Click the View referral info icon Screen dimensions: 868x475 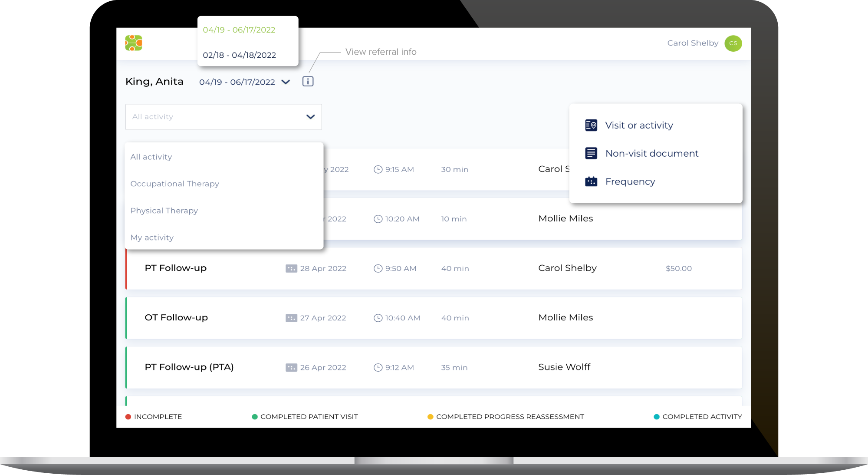click(x=308, y=81)
